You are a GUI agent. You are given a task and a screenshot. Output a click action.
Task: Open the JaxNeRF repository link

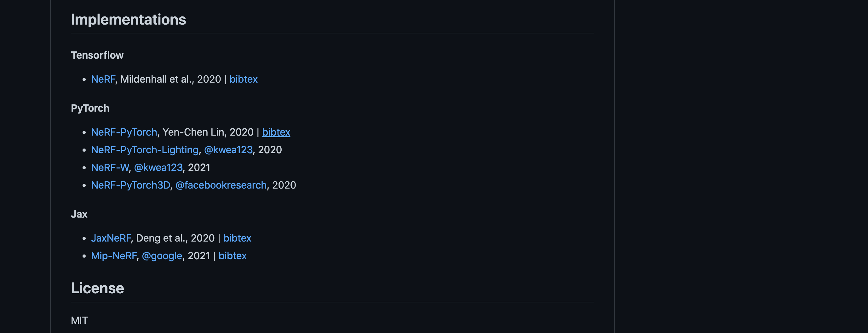[x=111, y=238]
